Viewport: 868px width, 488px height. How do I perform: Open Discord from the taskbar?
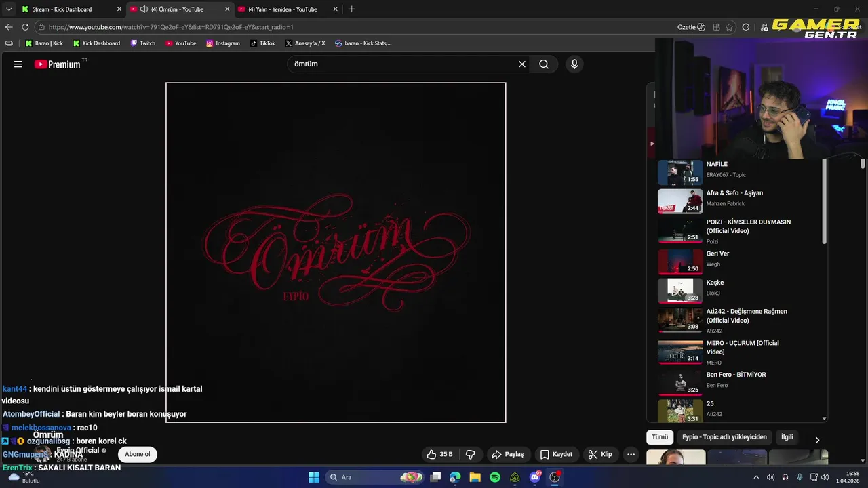(535, 477)
